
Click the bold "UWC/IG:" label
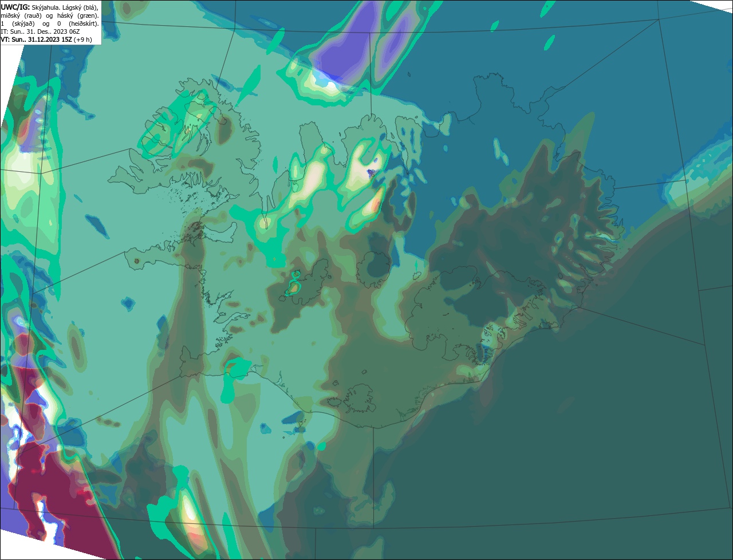pos(15,7)
